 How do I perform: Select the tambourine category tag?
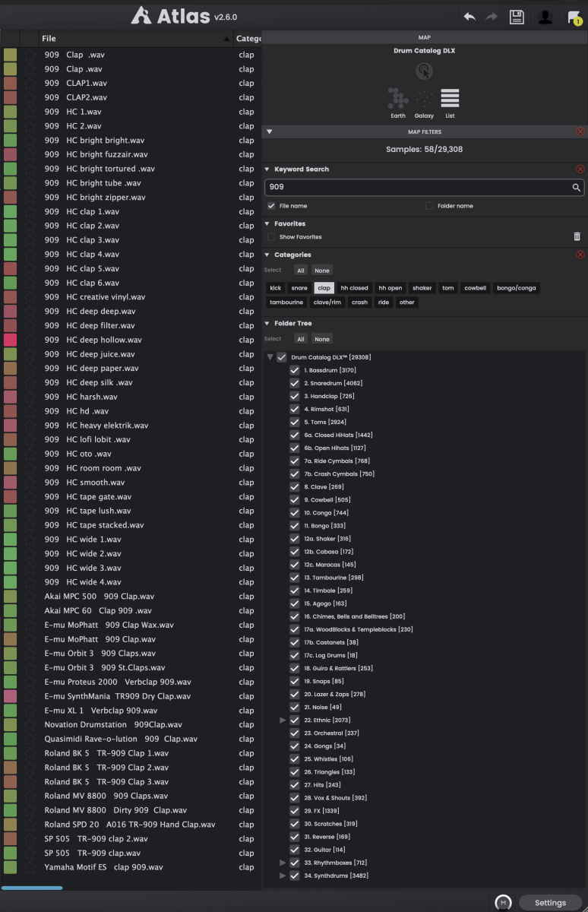coord(286,302)
